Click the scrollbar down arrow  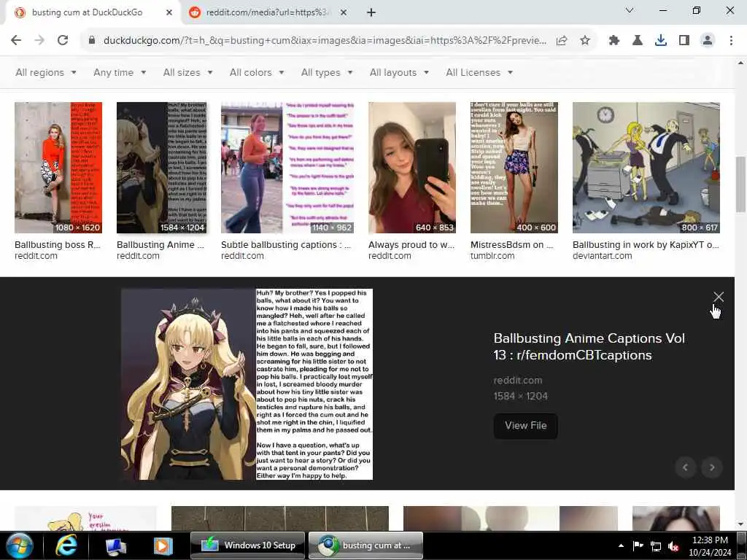pyautogui.click(x=741, y=524)
